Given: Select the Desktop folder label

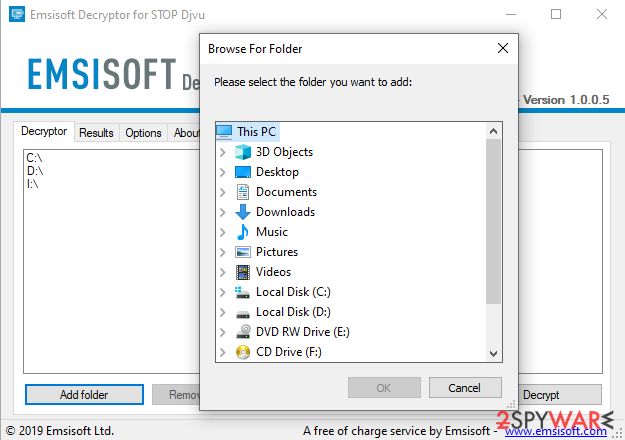Looking at the screenshot, I should click(x=277, y=172).
